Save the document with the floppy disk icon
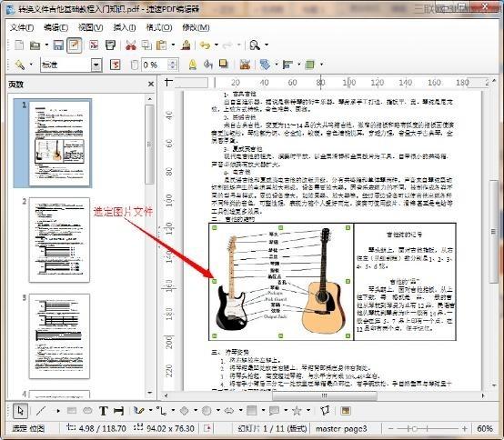The height and width of the screenshot is (440, 504). pyautogui.click(x=58, y=45)
